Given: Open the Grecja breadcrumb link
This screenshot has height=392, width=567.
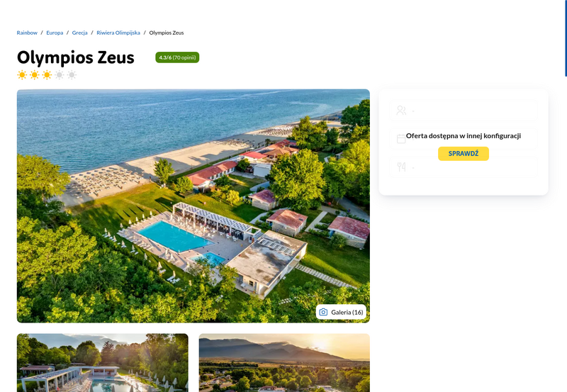Looking at the screenshot, I should click(80, 33).
